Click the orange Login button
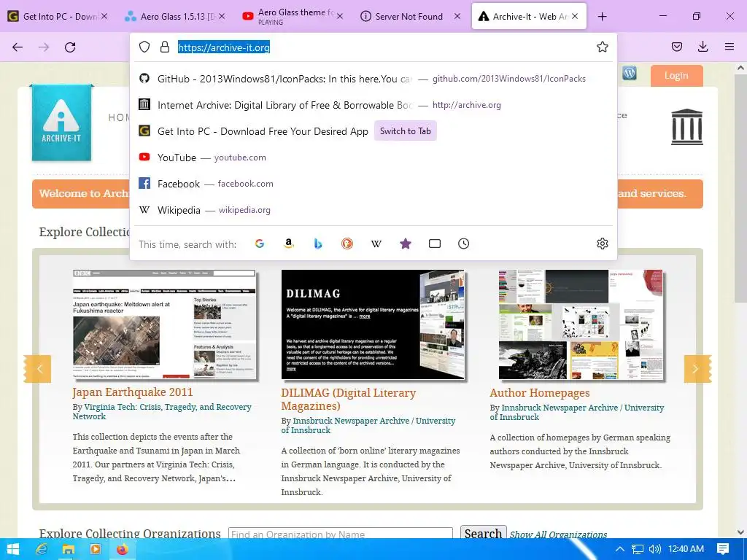747x560 pixels. click(x=676, y=75)
